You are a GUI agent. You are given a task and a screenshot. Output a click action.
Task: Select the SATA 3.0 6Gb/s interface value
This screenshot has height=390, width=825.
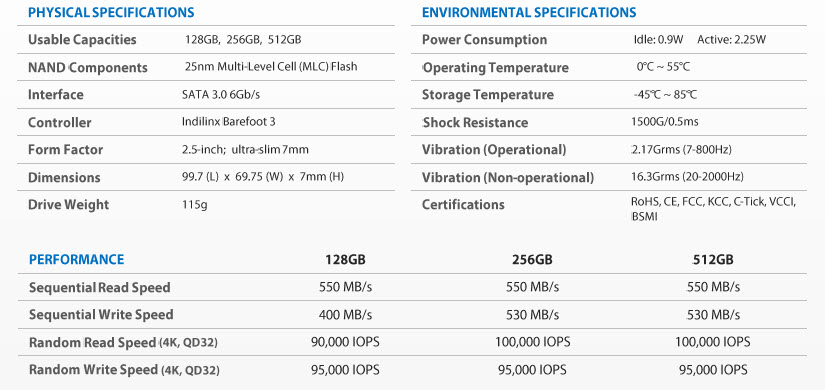(x=221, y=95)
